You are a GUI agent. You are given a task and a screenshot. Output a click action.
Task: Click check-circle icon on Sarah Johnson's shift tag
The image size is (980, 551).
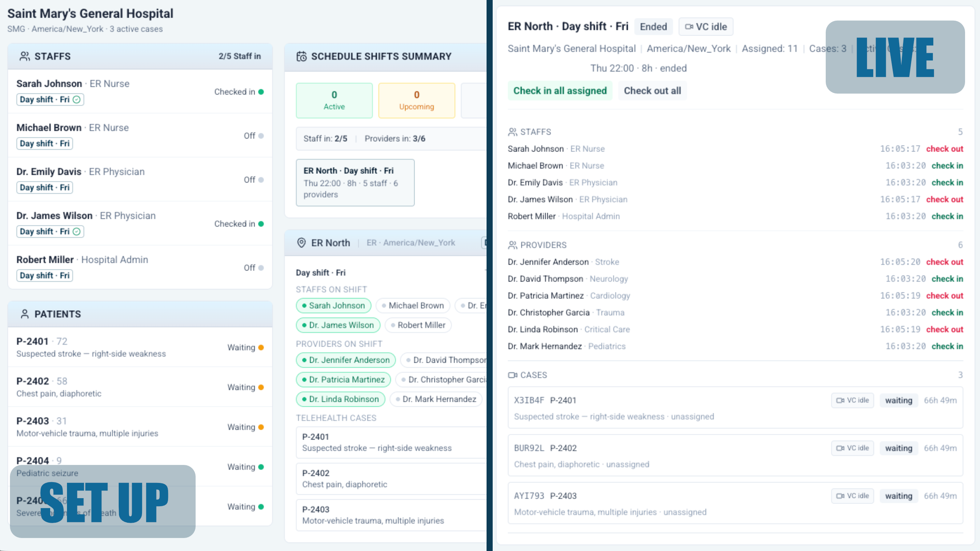click(x=77, y=99)
